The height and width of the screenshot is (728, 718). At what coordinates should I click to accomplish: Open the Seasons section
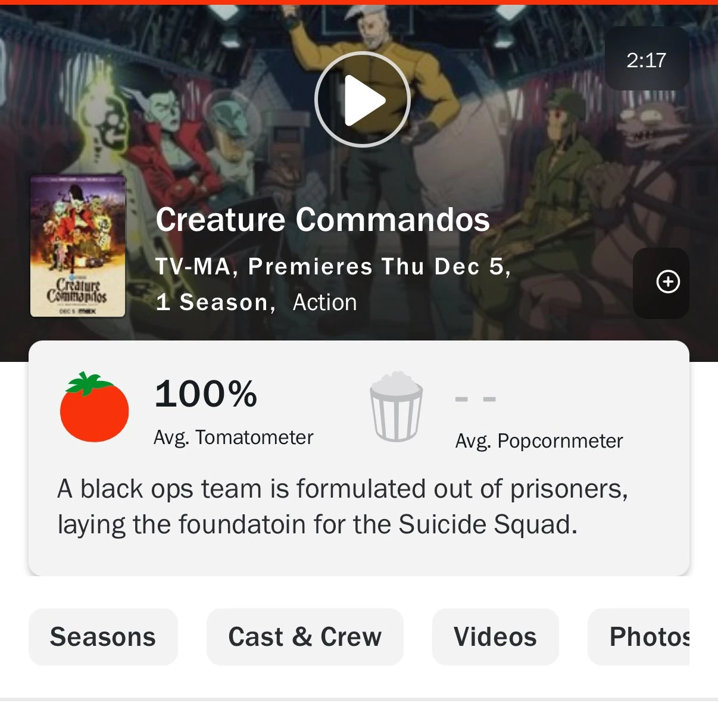102,636
